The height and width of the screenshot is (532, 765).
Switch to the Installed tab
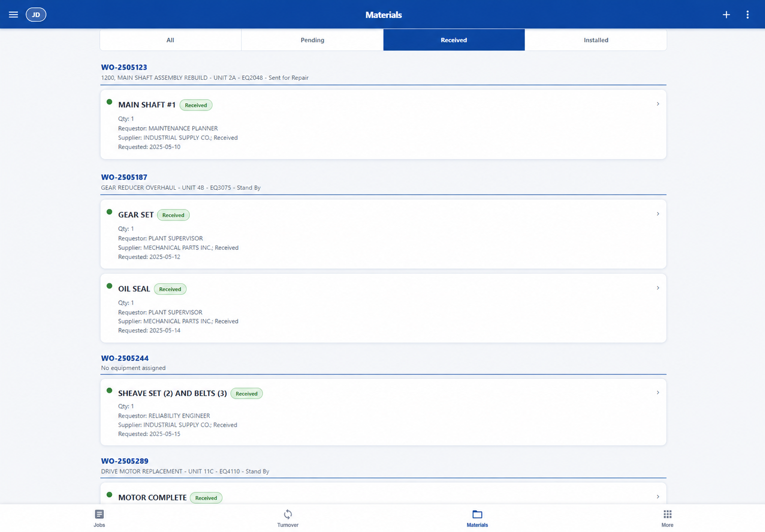(x=596, y=40)
